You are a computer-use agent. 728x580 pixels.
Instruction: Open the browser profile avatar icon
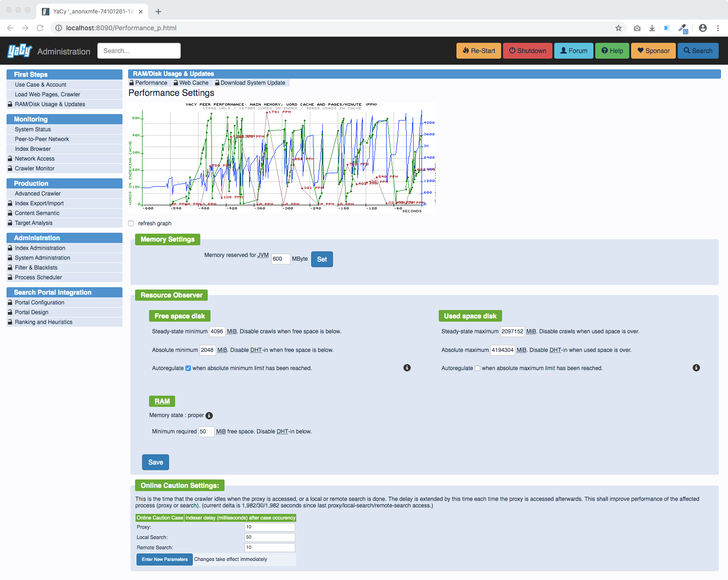pos(703,28)
